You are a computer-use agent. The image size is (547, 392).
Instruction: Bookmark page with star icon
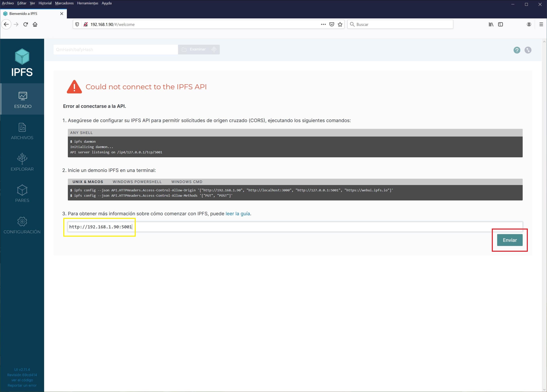[x=340, y=24]
